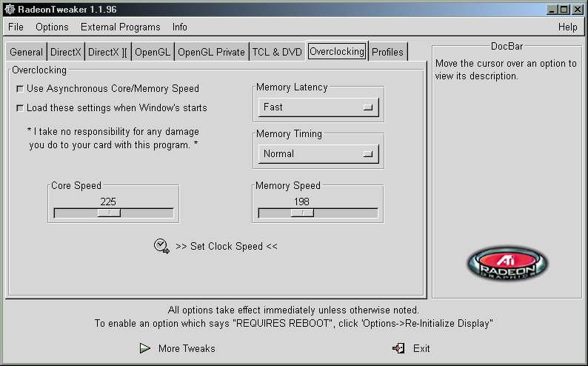Click the clock icon beside Set Clock Speed
This screenshot has height=366, width=588.
click(161, 246)
